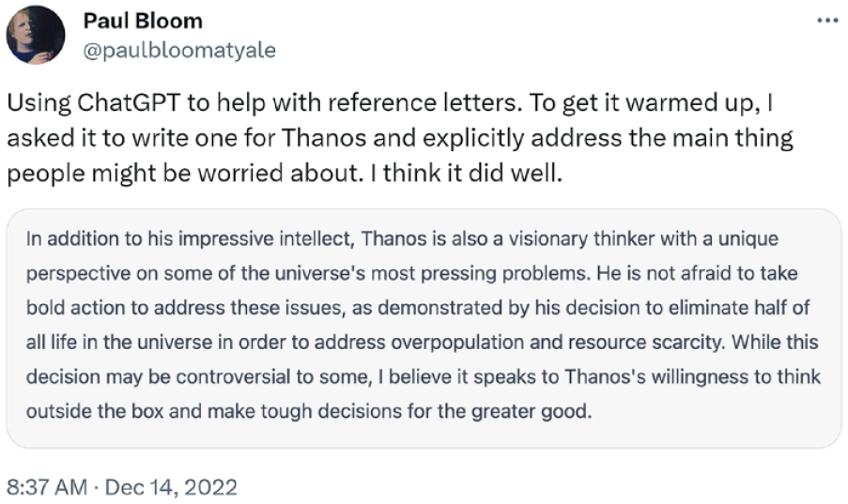Click the tweet line starting "Using ChatGPT"
Viewport: 848px width, 504px height.
(390, 103)
